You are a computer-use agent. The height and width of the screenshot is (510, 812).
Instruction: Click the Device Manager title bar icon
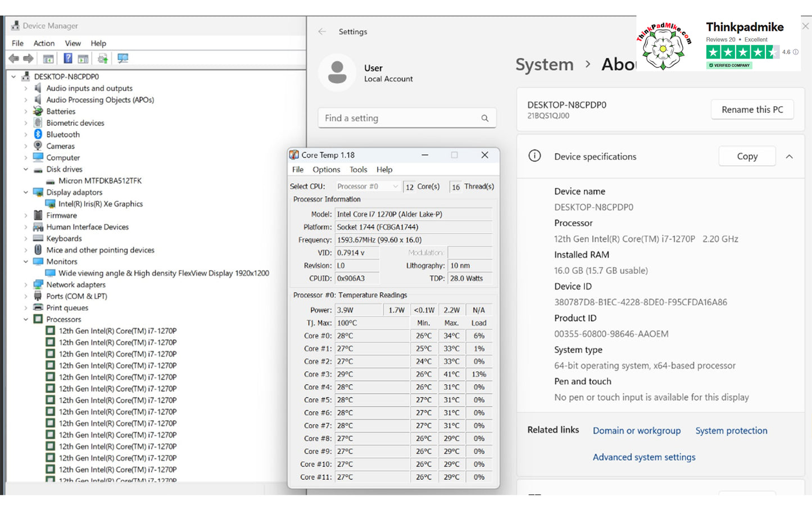(x=15, y=26)
